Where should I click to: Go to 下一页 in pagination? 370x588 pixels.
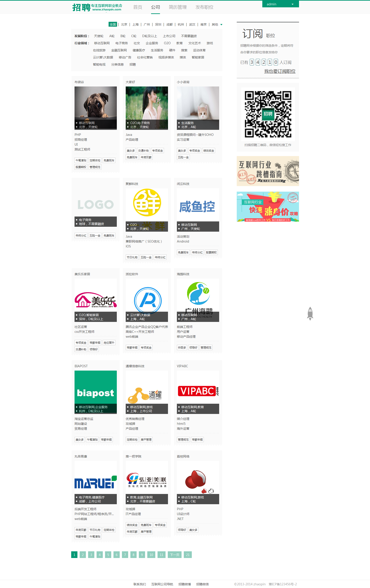point(175,555)
